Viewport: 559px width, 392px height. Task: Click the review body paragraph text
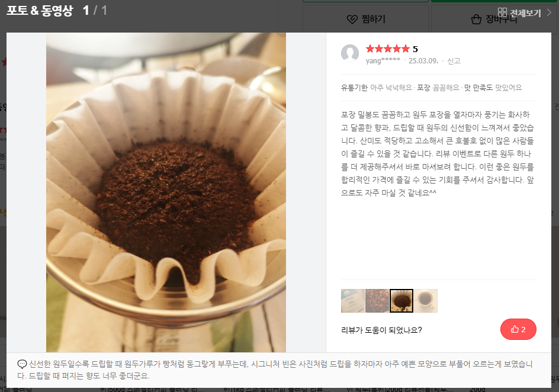(x=438, y=153)
